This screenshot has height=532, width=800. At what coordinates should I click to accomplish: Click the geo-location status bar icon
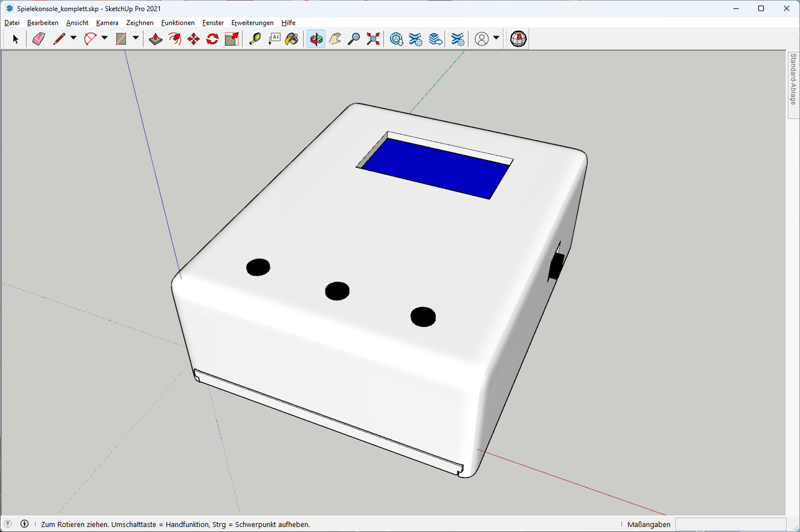coord(8,524)
